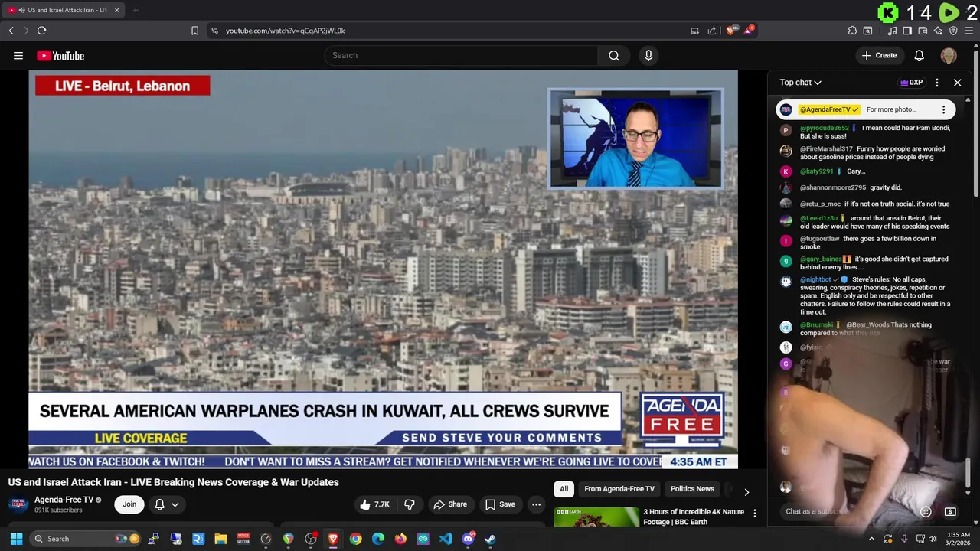Open the pinned @AgendaFreeTV chat message
Image resolution: width=980 pixels, height=551 pixels.
[x=864, y=109]
